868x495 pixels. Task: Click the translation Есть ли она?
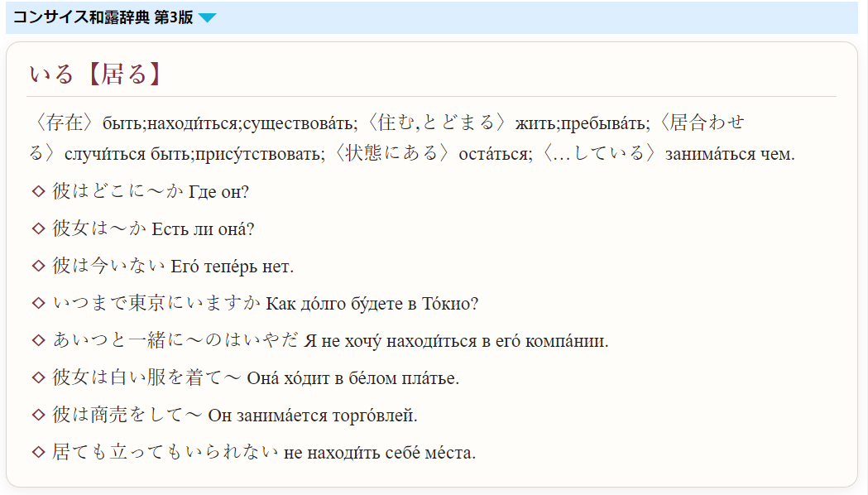(203, 229)
